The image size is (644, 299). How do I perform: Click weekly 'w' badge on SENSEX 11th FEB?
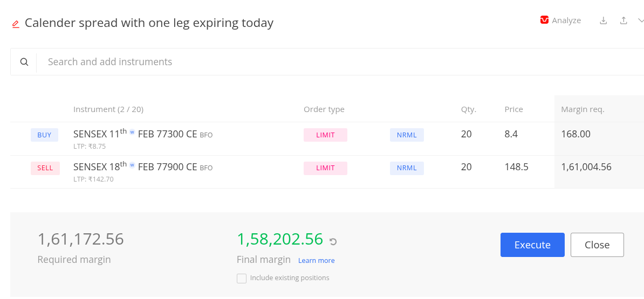[x=132, y=132]
